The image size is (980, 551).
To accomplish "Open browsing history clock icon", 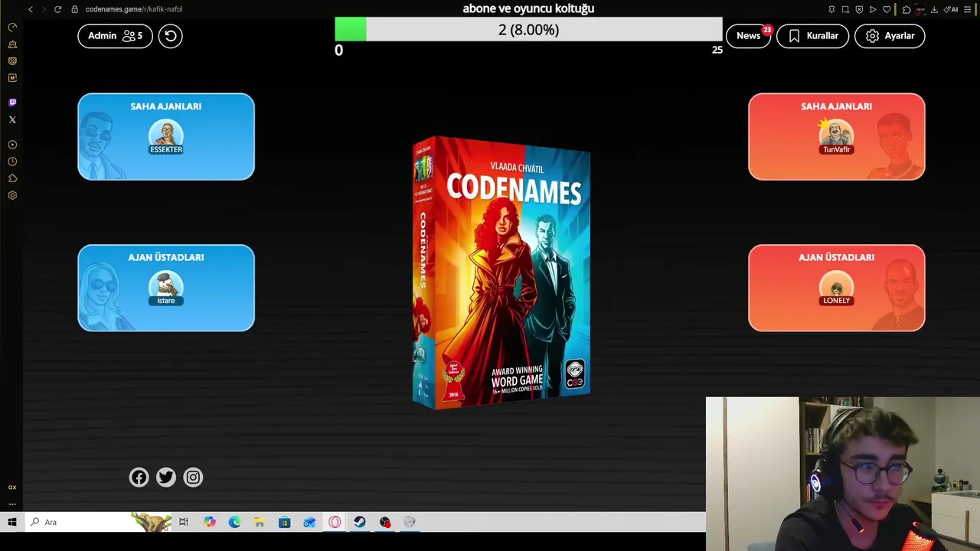I will (12, 161).
